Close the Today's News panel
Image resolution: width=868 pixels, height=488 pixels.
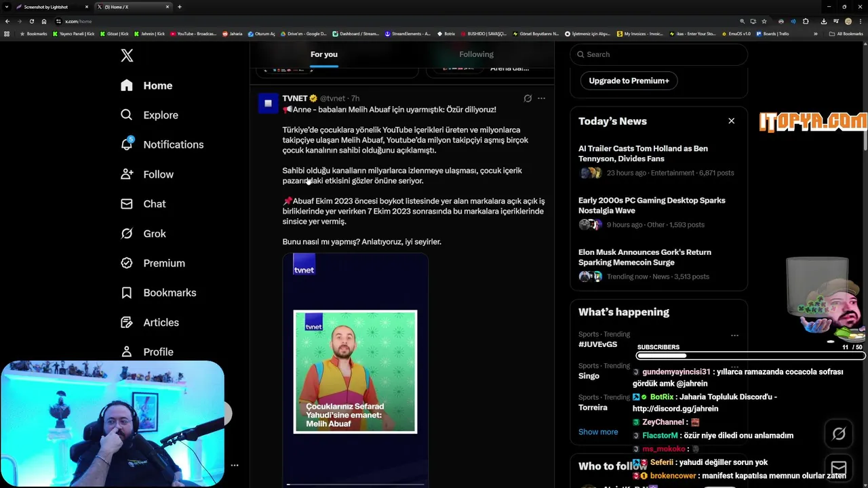coord(731,121)
